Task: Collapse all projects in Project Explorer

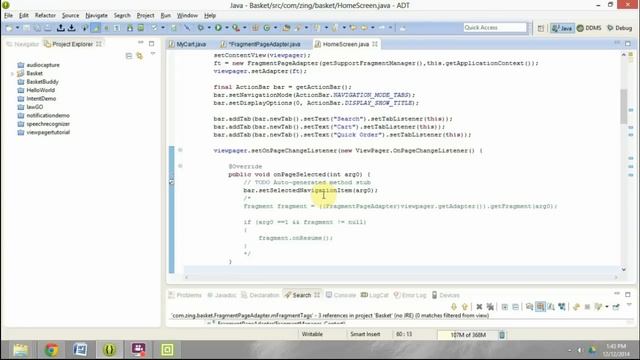Action: point(129,56)
